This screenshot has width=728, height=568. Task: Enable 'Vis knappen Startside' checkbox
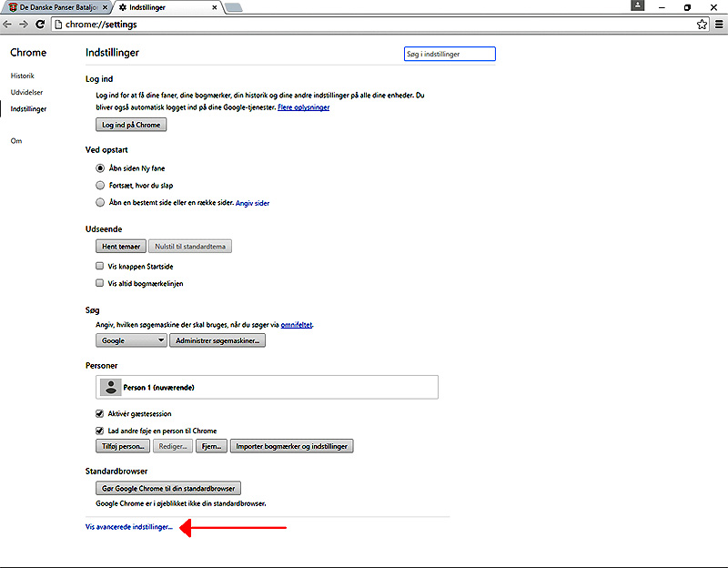100,267
